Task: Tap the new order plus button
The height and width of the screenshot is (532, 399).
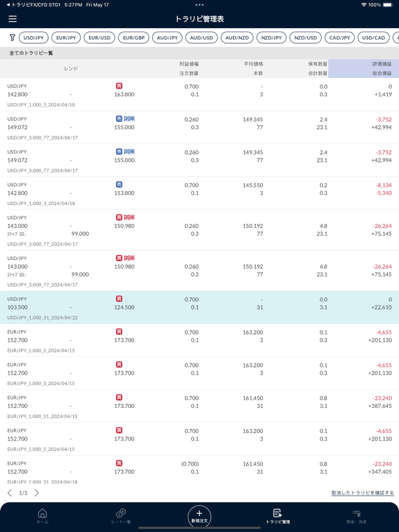Action: (x=199, y=516)
